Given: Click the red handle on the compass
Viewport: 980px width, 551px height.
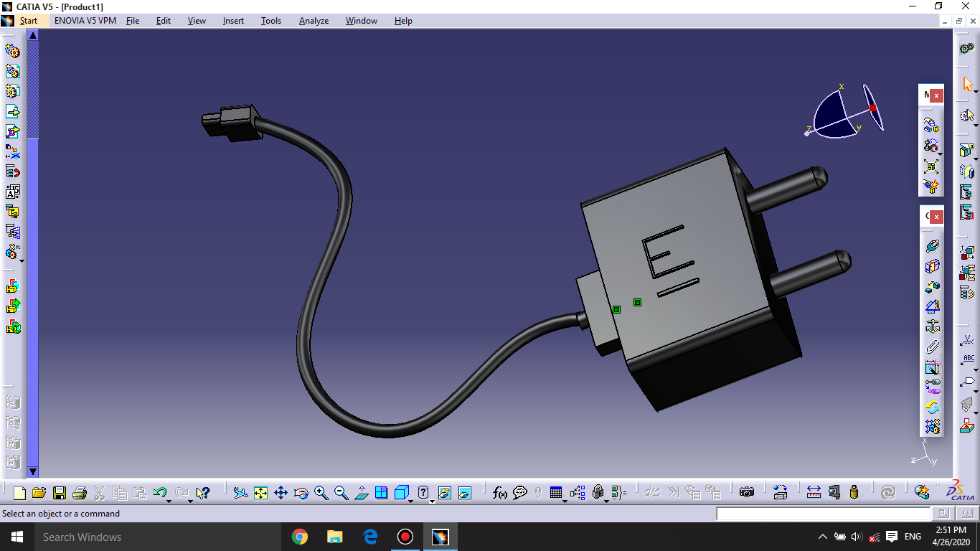Looking at the screenshot, I should (873, 108).
